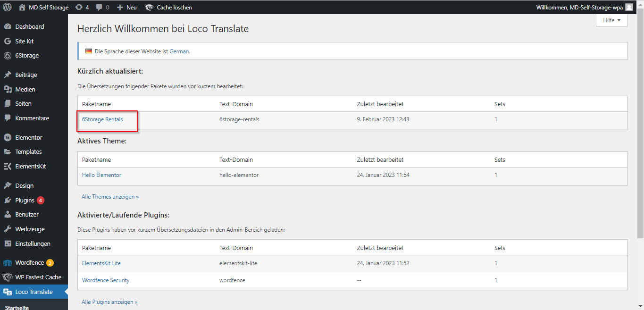The image size is (644, 310).
Task: Open Medien library menu
Action: click(x=34, y=89)
